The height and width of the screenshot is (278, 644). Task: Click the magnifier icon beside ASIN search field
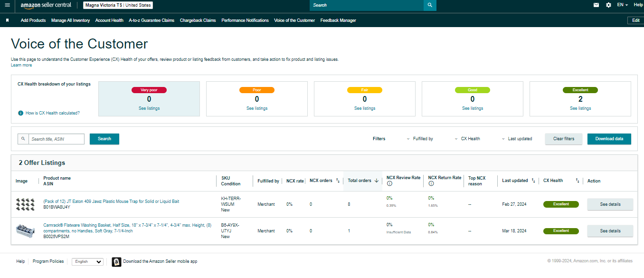pos(23,139)
